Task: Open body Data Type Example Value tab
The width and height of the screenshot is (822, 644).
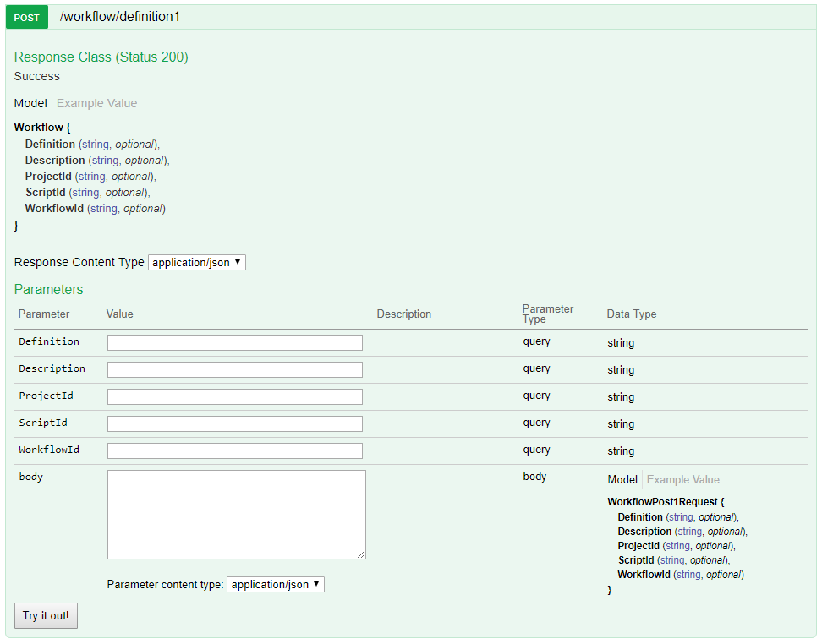Action: click(x=682, y=479)
